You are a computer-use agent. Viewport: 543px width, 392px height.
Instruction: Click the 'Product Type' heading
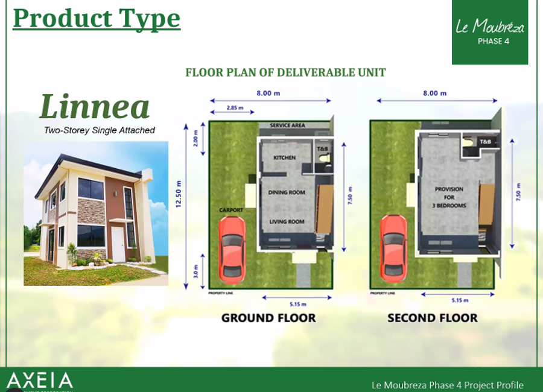point(97,19)
